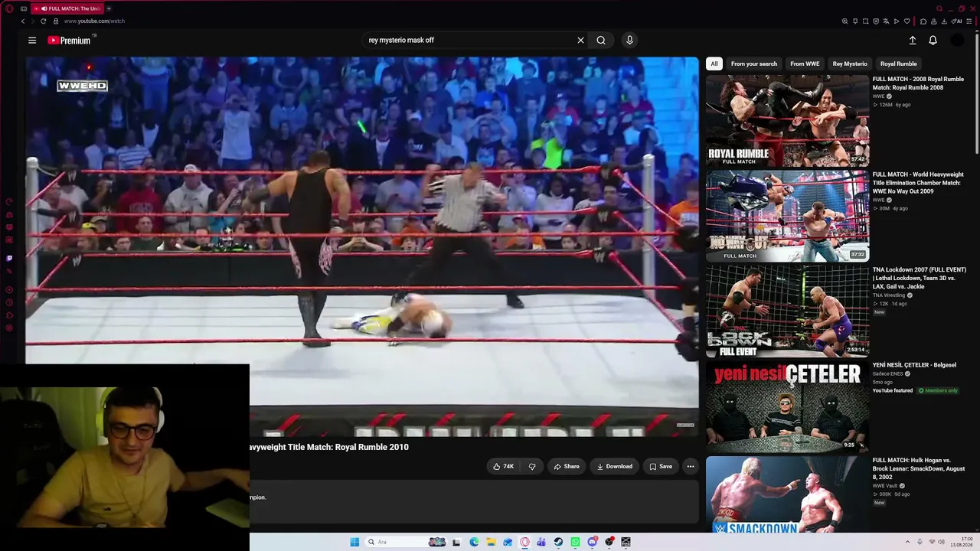Viewport: 980px width, 551px height.
Task: Open title 'TNA Lockdown 2007 (FULL EVENT)'
Action: click(x=920, y=278)
